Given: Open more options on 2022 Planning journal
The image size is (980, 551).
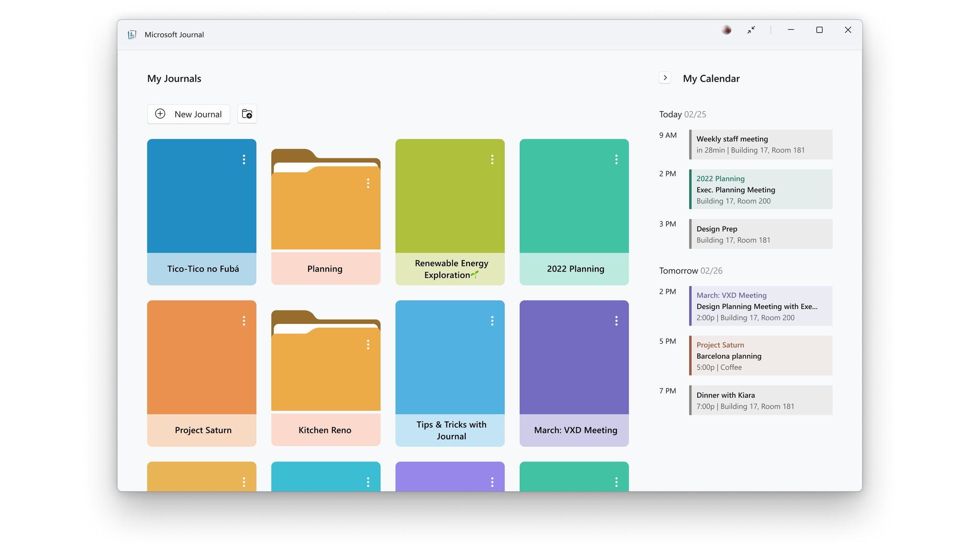Looking at the screenshot, I should click(616, 159).
